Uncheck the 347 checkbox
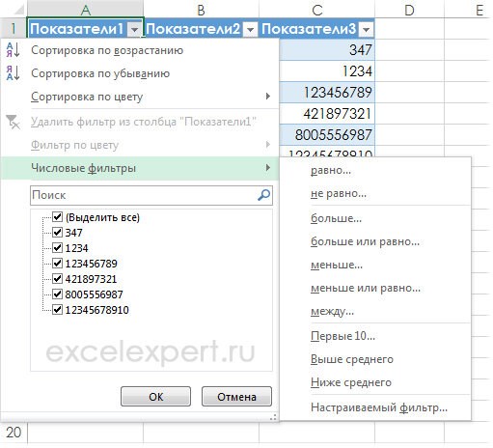 tap(57, 232)
